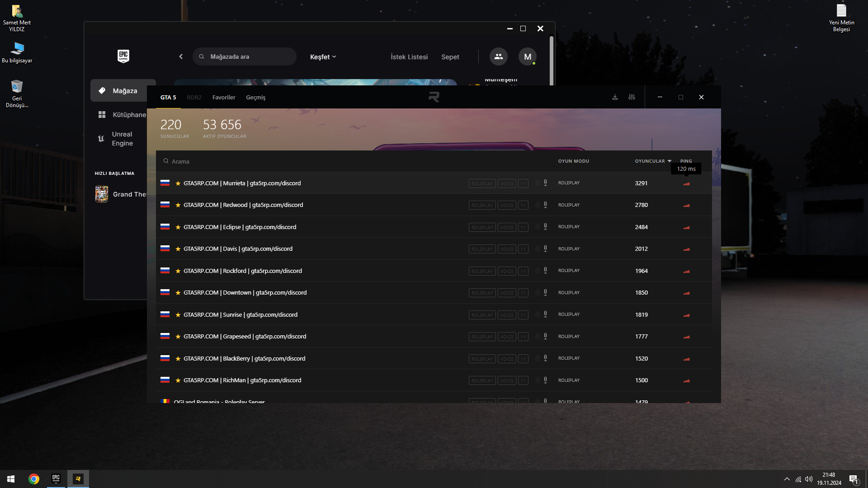Image resolution: width=868 pixels, height=488 pixels.
Task: Click the ping bars on the Davis row
Action: 686,249
